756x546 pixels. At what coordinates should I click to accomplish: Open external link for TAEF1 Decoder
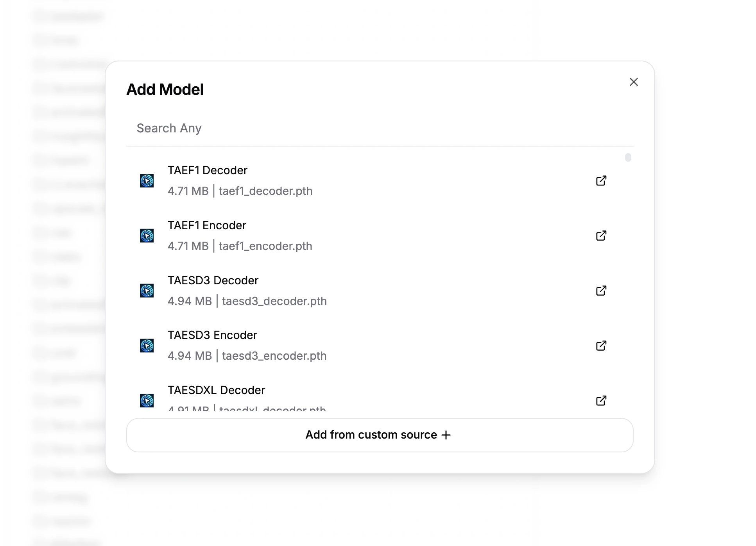point(601,180)
